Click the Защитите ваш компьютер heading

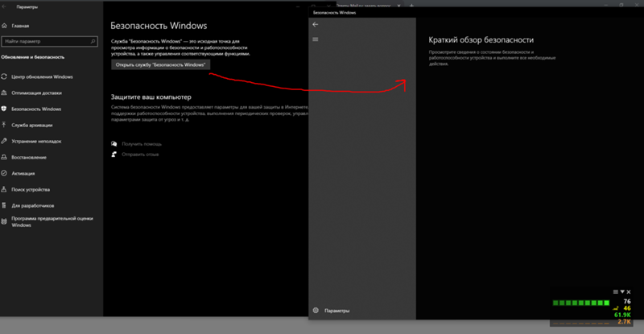click(151, 97)
